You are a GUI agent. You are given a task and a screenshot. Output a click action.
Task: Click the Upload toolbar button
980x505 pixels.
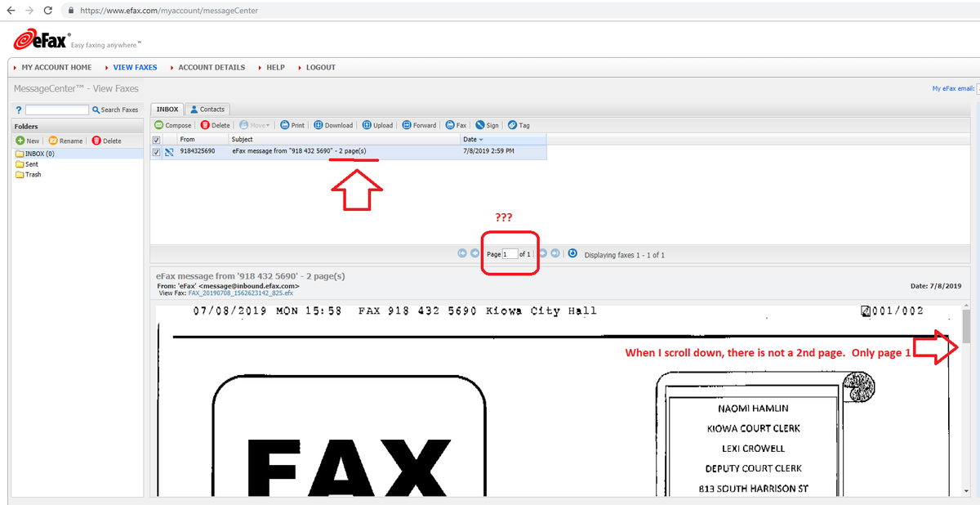pos(377,125)
